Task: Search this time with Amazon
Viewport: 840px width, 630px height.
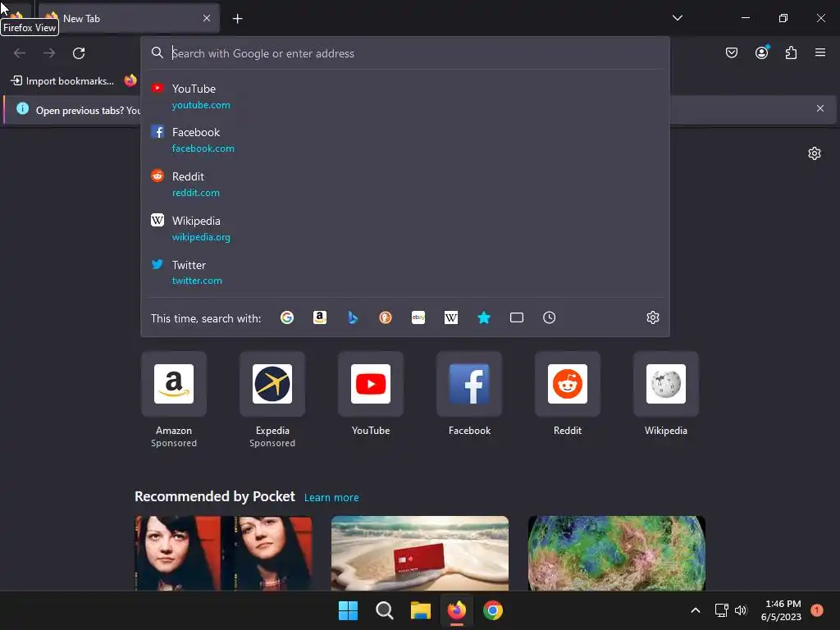Action: [320, 317]
